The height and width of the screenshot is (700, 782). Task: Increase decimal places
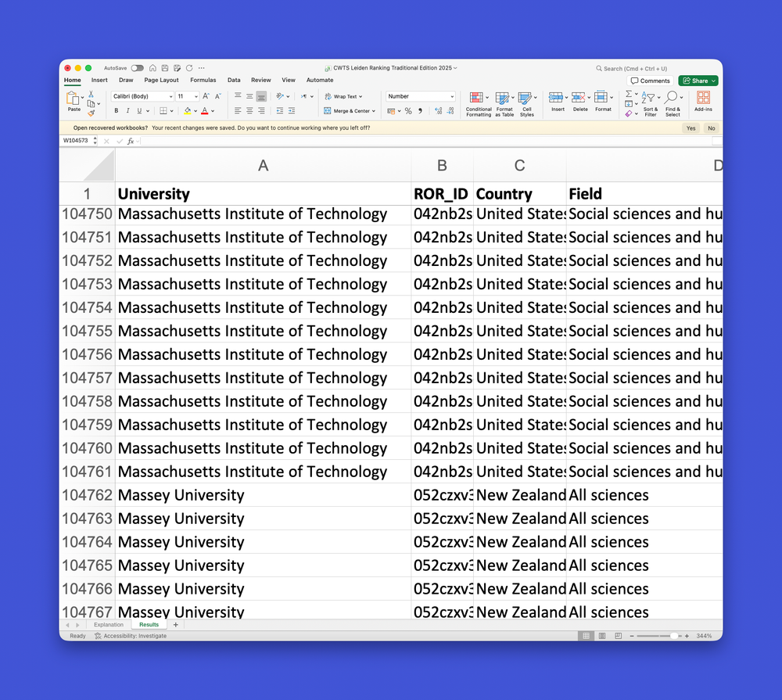coord(439,111)
